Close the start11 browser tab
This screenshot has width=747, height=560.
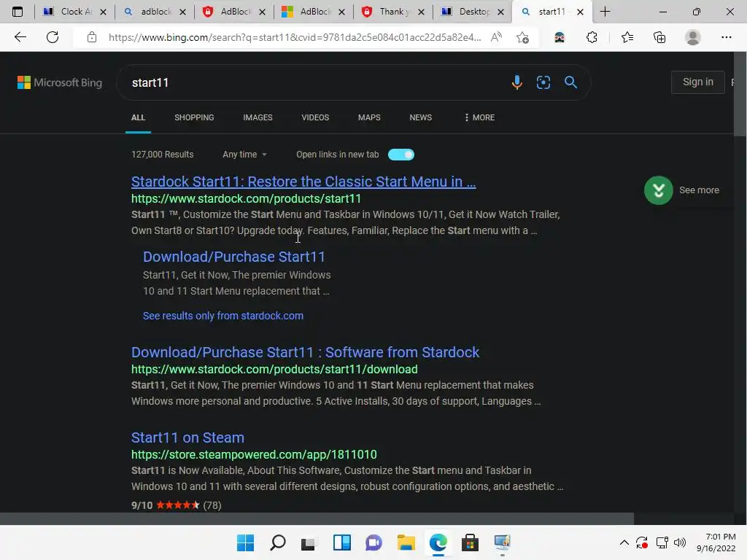click(580, 12)
